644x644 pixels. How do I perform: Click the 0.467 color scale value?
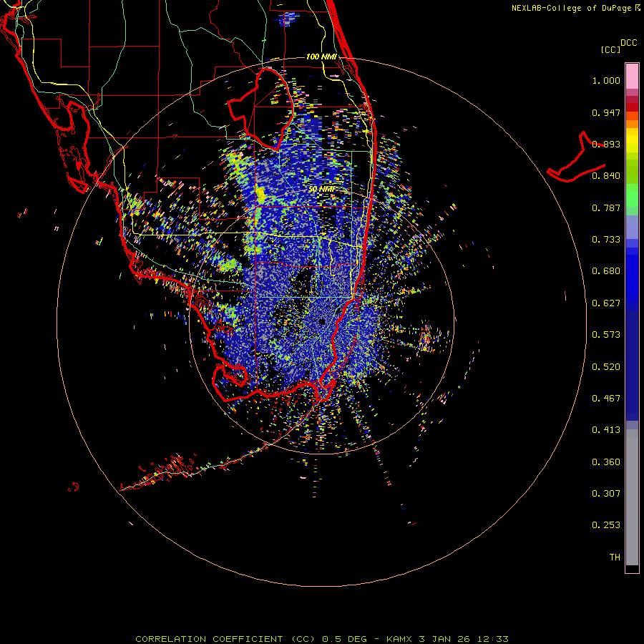[x=606, y=399]
